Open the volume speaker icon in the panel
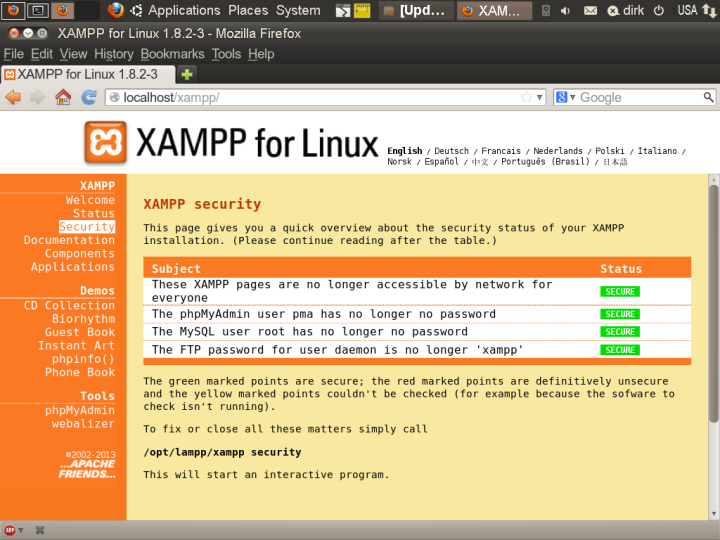The width and height of the screenshot is (720, 540). pyautogui.click(x=567, y=11)
